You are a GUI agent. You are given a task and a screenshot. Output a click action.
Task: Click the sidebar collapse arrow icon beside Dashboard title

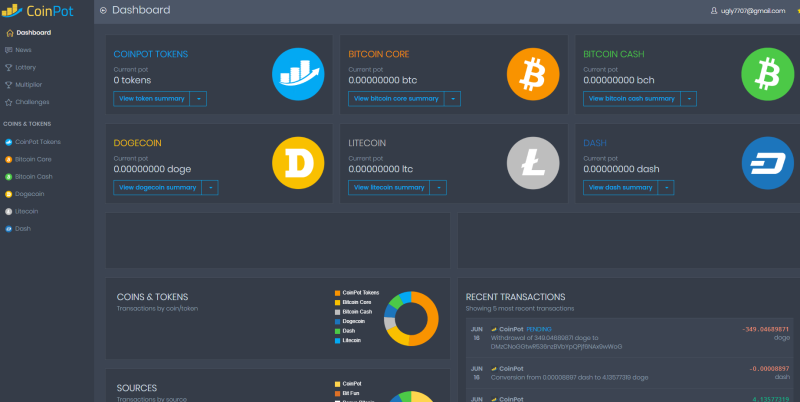[x=103, y=10]
